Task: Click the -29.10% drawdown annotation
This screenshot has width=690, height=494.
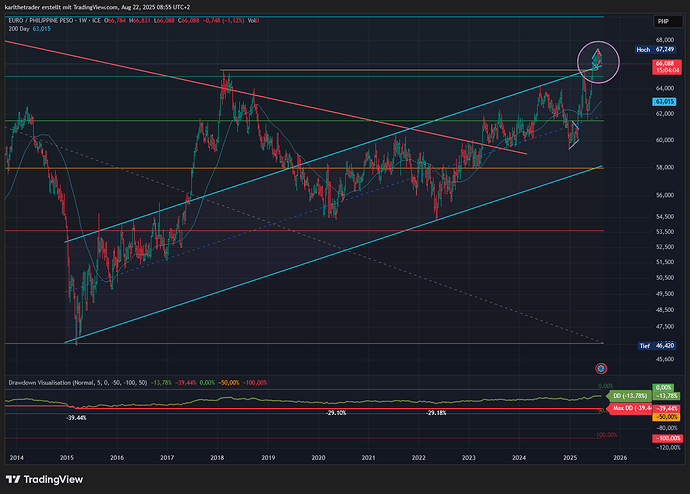Action: coord(333,412)
